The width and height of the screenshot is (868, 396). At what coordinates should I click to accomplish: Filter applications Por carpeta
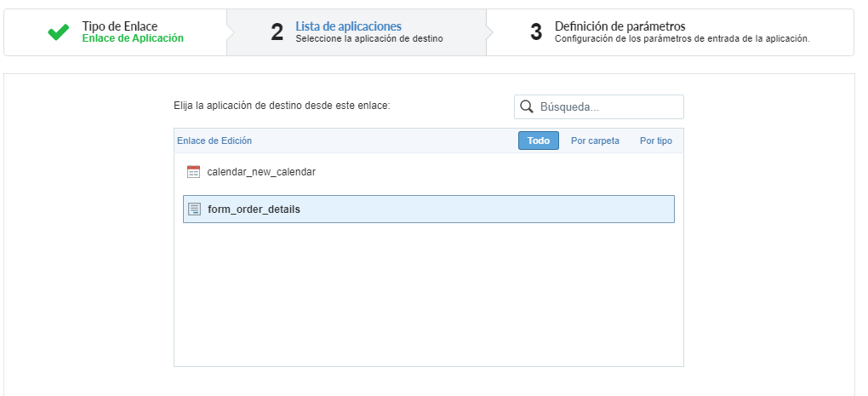(x=595, y=141)
